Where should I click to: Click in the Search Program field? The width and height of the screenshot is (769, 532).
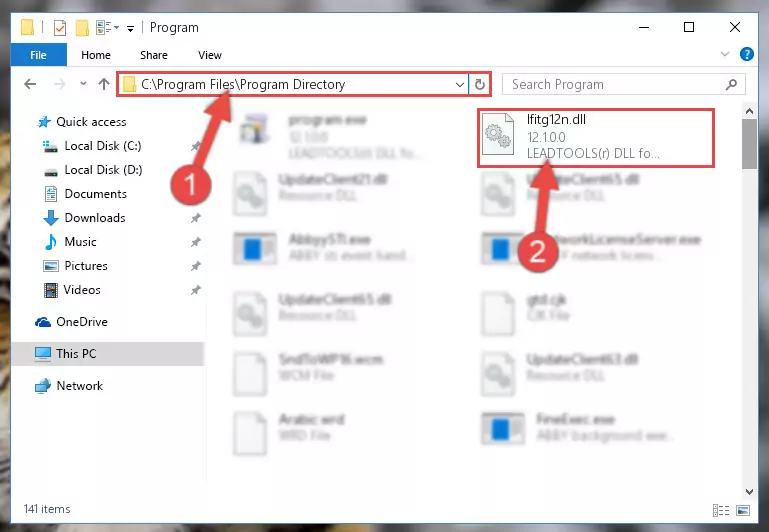tap(615, 84)
